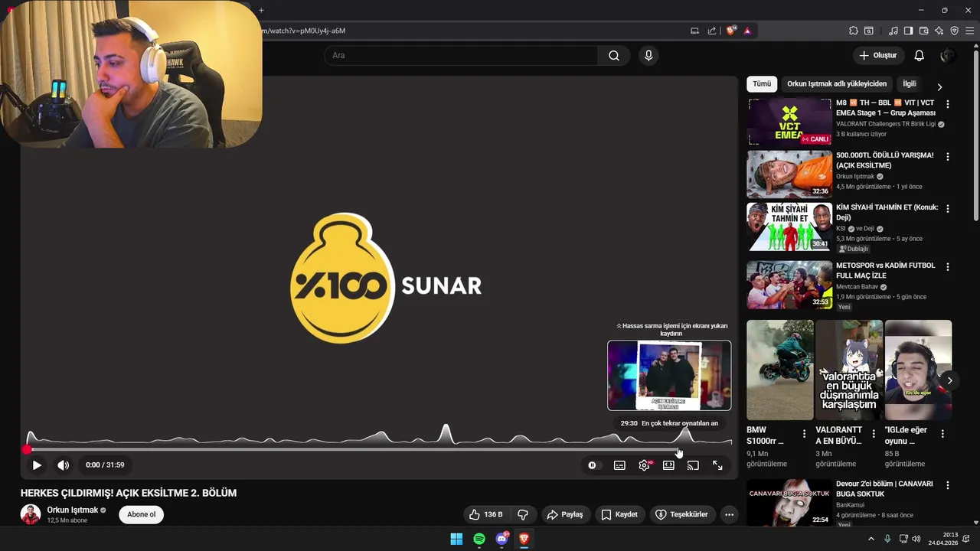Subscribe with the 'Abone ol' button
This screenshot has height=551, width=980.
[141, 514]
